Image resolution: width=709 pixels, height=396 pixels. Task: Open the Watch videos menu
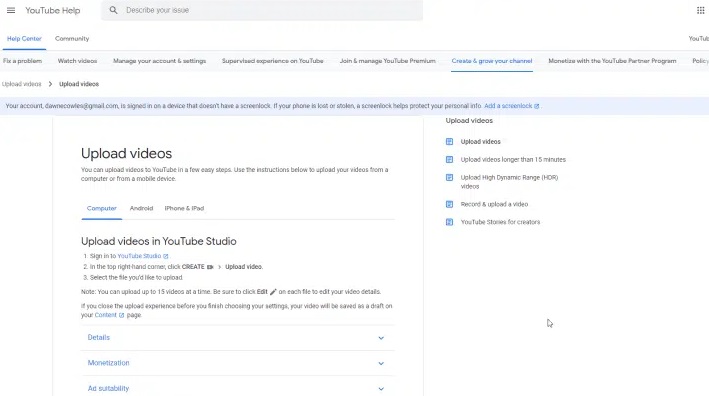(77, 61)
